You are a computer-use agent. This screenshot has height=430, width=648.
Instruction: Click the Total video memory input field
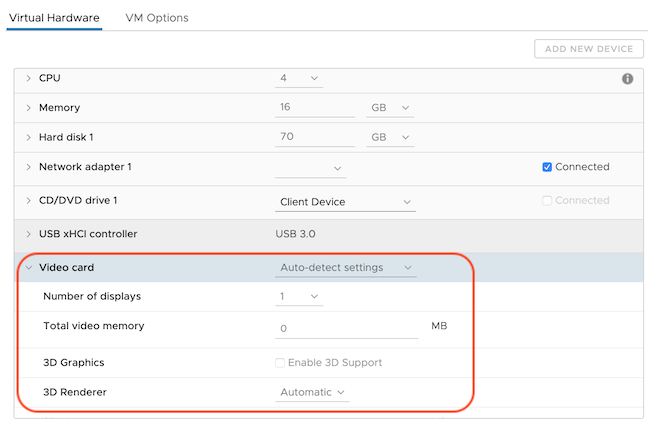346,329
